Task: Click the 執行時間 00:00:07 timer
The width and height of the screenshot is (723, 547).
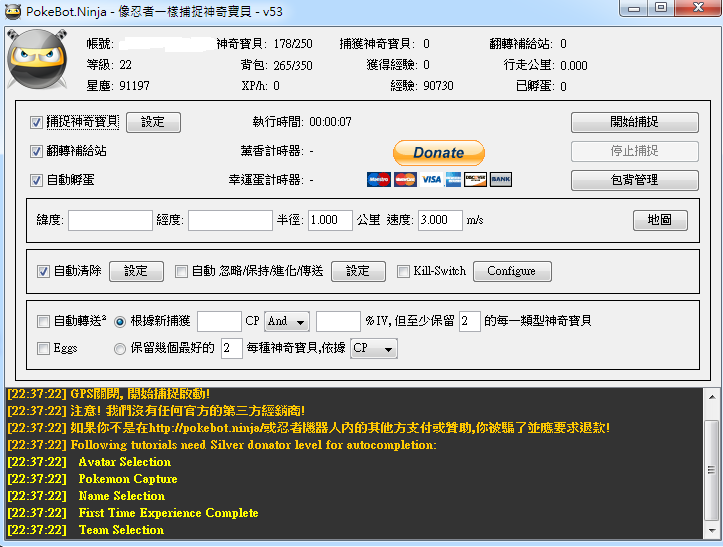Action: coord(330,122)
